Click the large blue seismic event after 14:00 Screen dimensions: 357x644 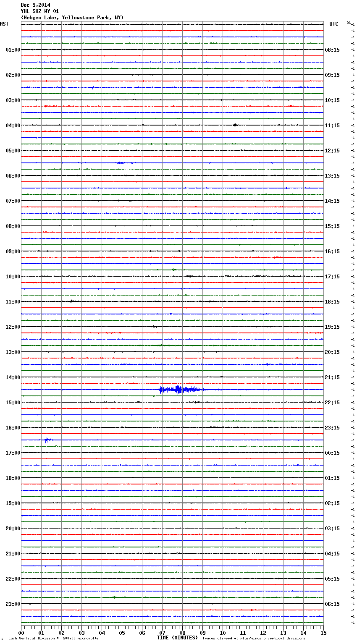185,390
